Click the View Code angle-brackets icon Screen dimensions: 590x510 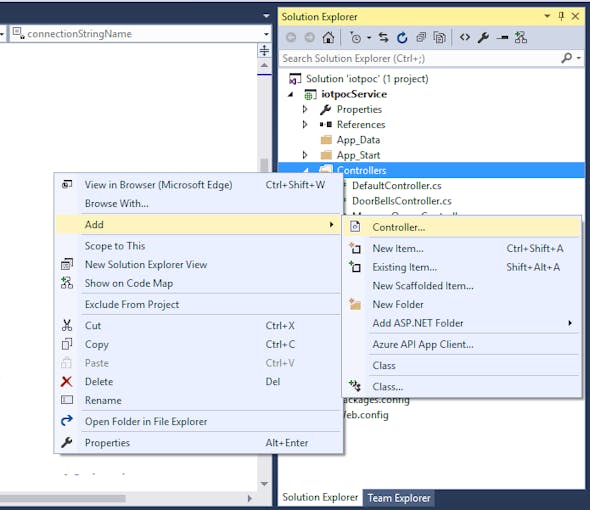coord(465,37)
